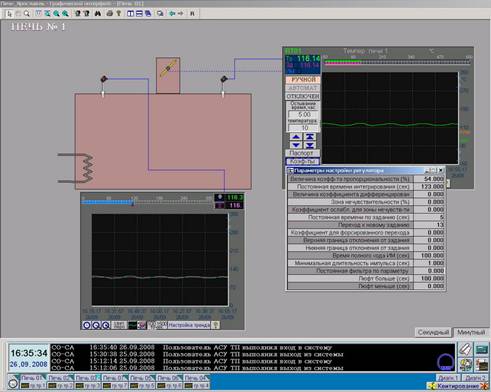This screenshot has width=491, height=392.
Task: Click the single up arrow setpoint button
Action: tap(296, 137)
